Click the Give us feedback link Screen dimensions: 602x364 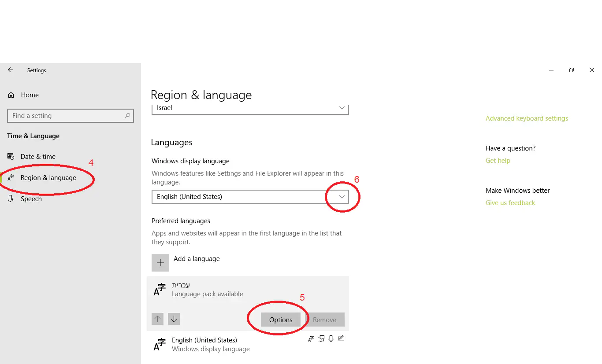click(510, 203)
